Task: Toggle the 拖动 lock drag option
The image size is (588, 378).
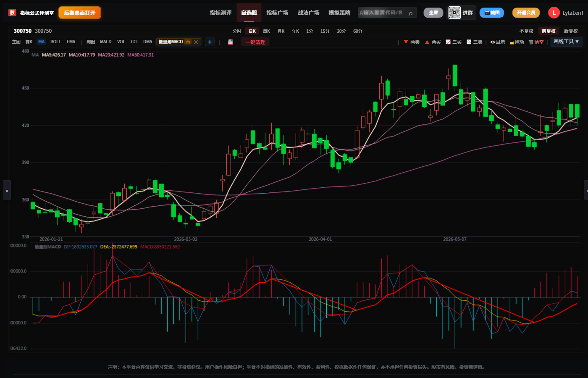Action: 517,42
